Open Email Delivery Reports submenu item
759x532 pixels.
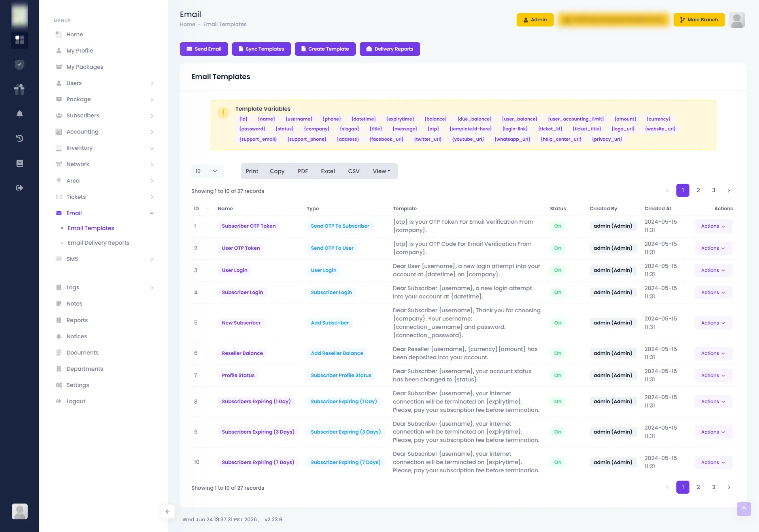tap(98, 243)
